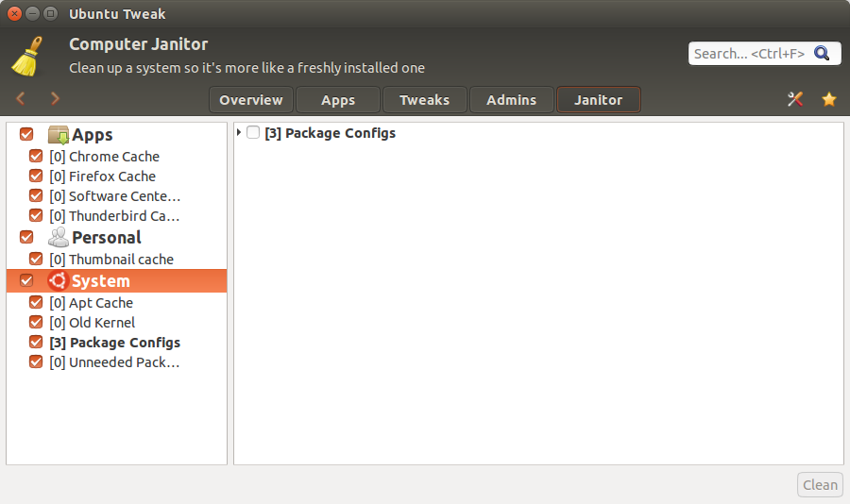Check the [3] Package Configs result checkbox
Image resolution: width=850 pixels, height=504 pixels.
tap(253, 132)
